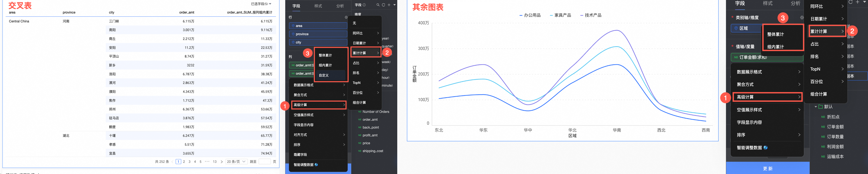Click the numeric type icon of Number of Orders
Image resolution: width=868 pixels, height=174 pixels.
point(359,112)
